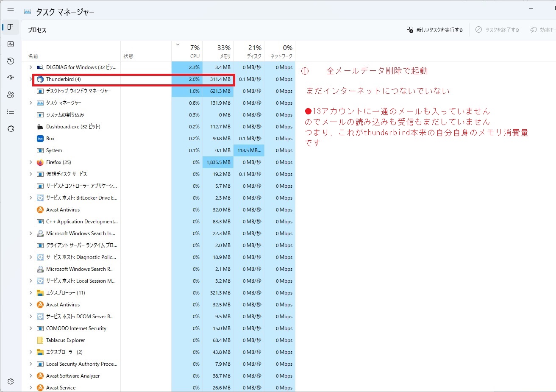Open the Performance page in sidebar

11,44
